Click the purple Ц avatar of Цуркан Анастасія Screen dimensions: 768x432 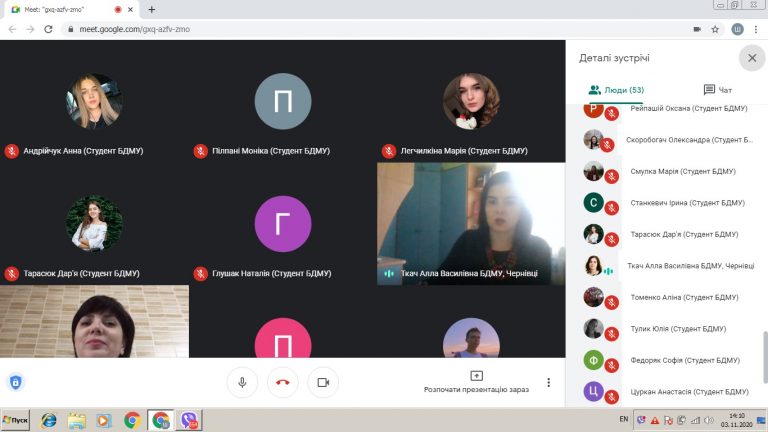pos(593,391)
